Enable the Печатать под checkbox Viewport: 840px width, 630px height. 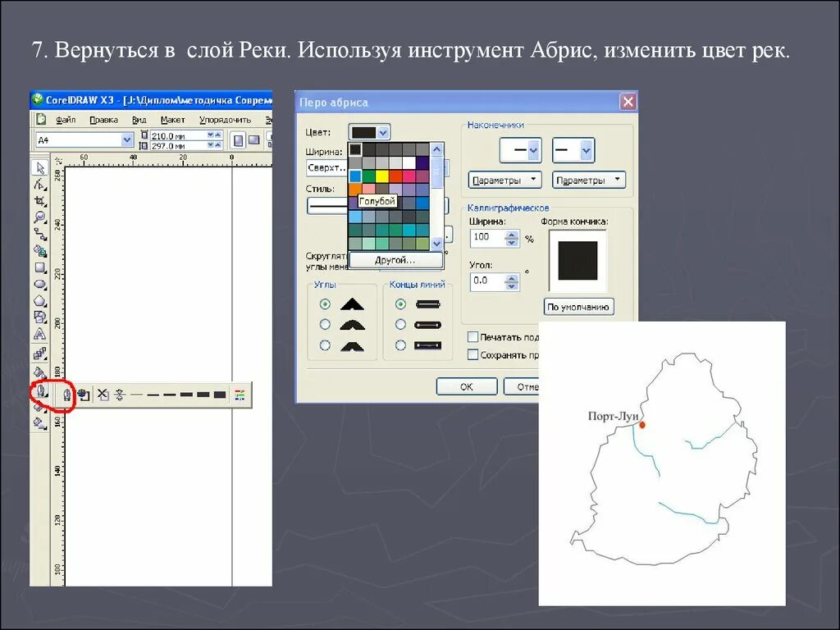tap(473, 336)
